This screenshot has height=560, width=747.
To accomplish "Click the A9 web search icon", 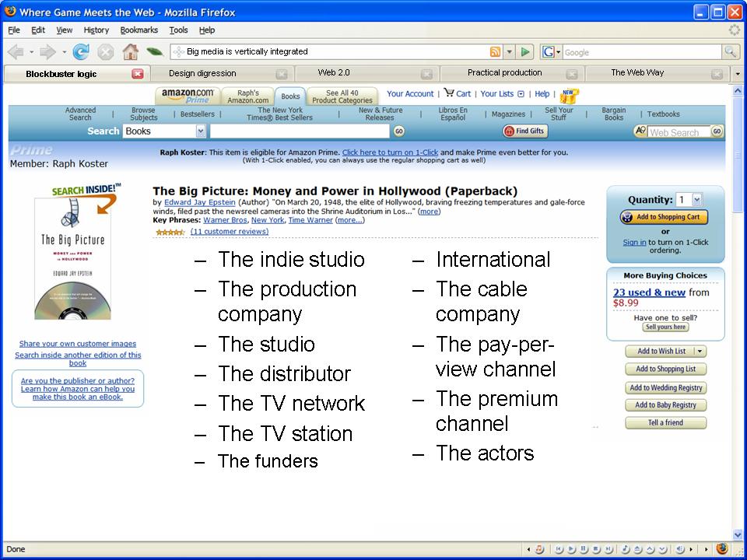I will (640, 131).
